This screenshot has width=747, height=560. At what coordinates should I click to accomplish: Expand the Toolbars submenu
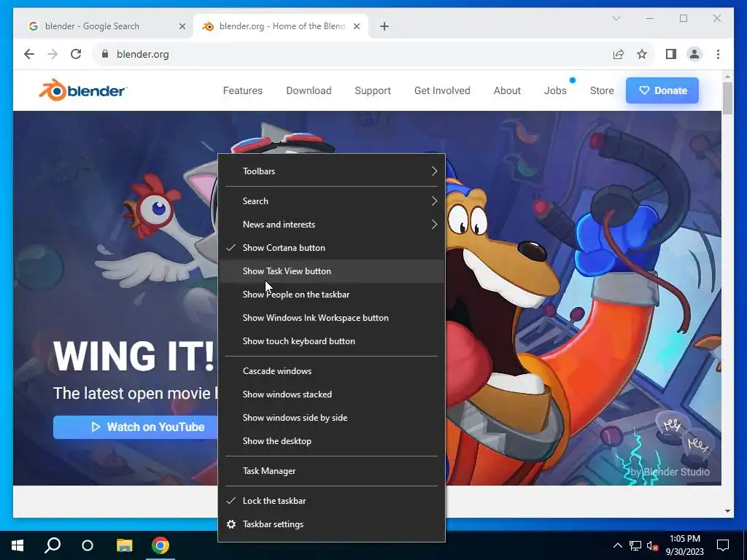331,171
